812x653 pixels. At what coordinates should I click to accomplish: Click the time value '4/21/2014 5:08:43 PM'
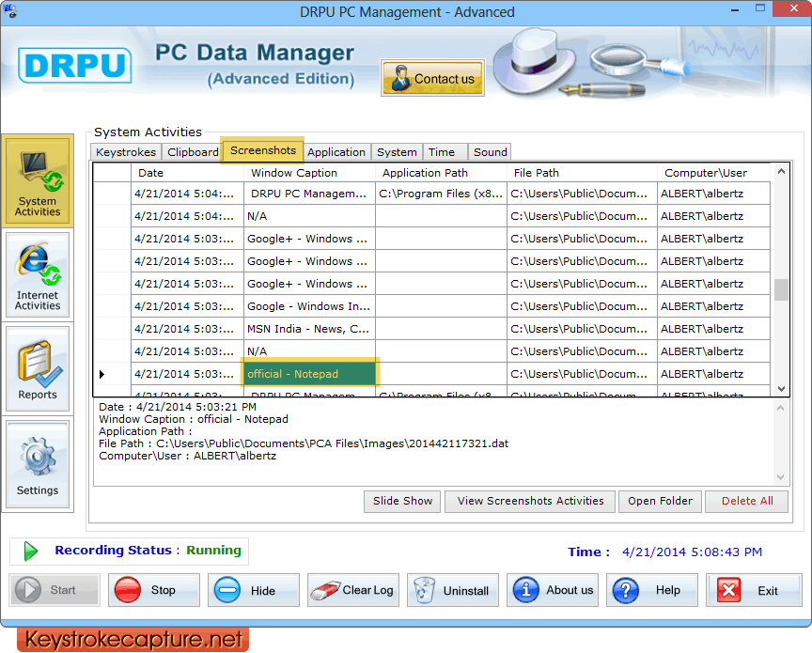692,552
